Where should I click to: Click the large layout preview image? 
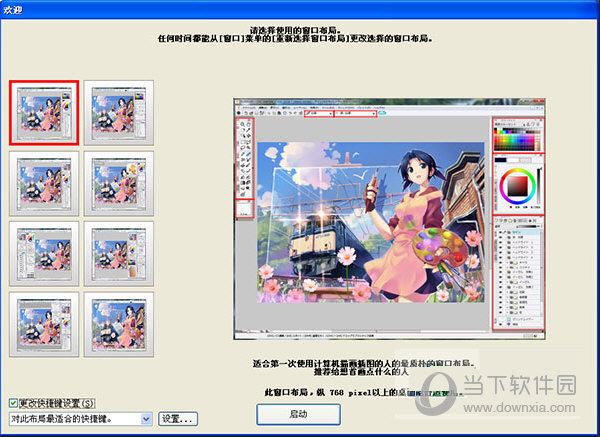(390, 218)
